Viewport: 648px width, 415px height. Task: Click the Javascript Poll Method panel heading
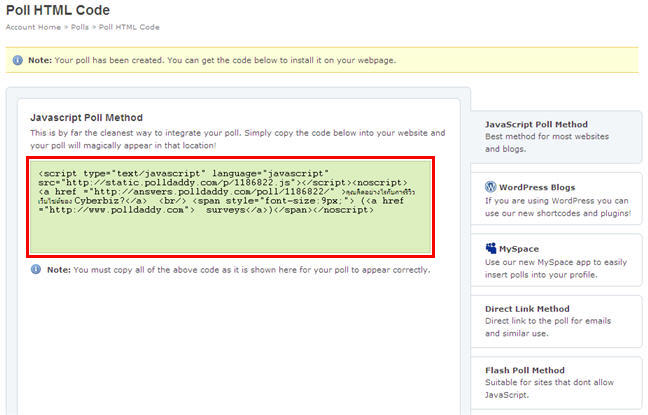[86, 117]
